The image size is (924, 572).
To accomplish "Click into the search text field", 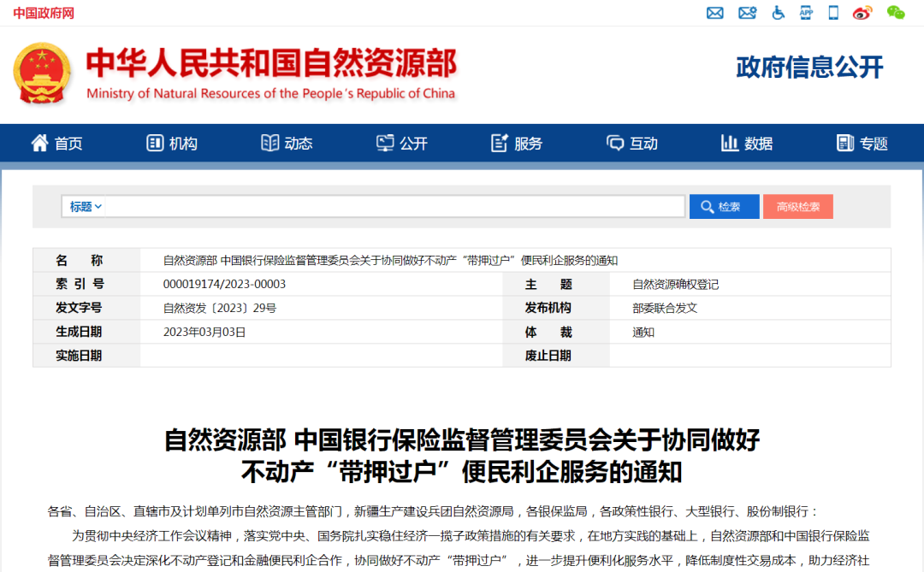I will (394, 207).
